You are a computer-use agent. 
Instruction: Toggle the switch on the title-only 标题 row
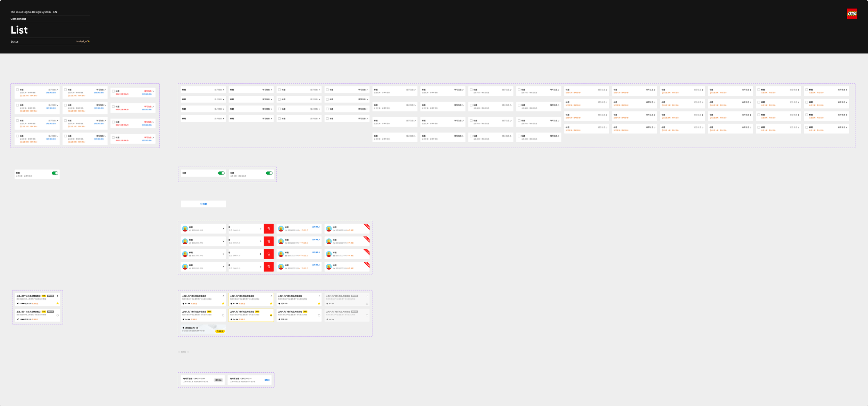point(221,173)
